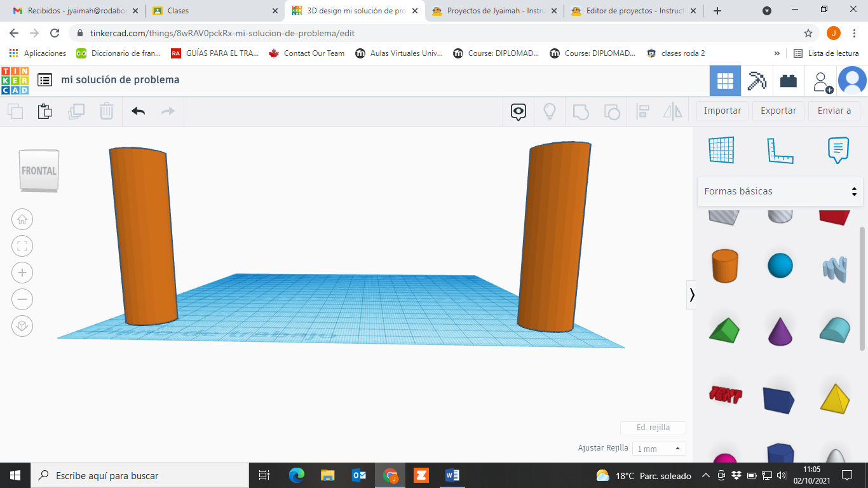Select the purple cone shape
This screenshot has width=868, height=488.
780,330
